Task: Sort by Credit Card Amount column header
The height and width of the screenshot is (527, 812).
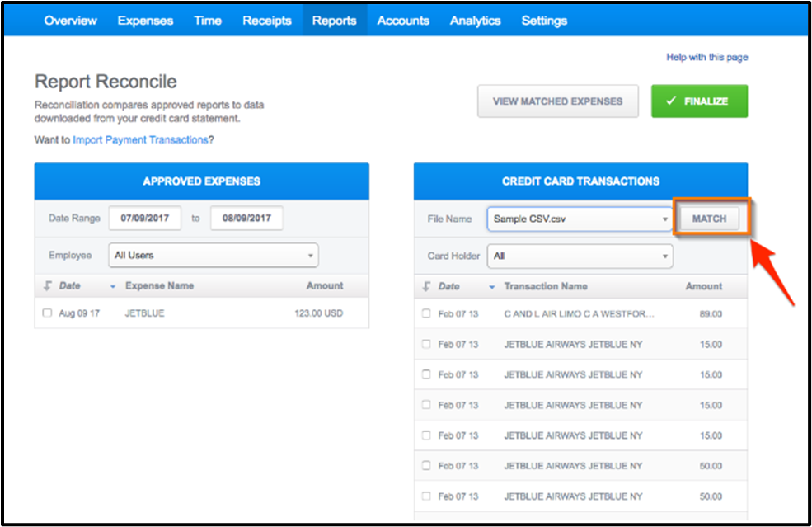Action: pyautogui.click(x=704, y=286)
